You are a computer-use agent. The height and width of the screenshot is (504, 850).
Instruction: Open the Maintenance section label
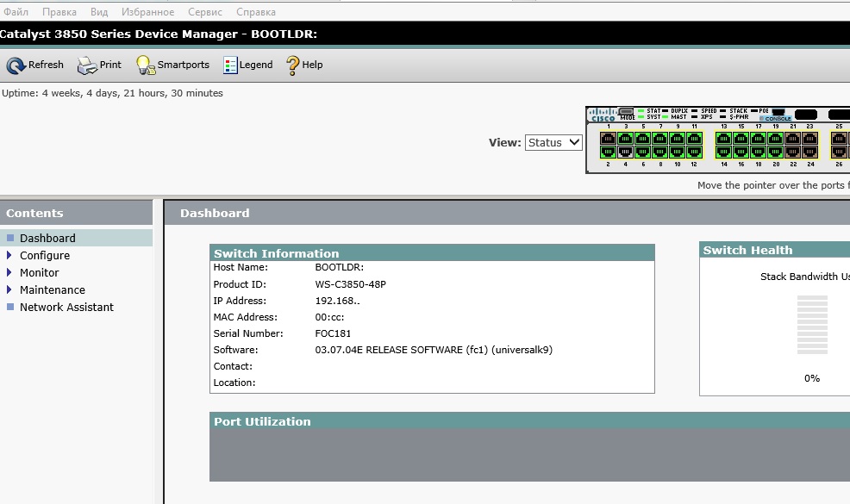[x=53, y=290]
